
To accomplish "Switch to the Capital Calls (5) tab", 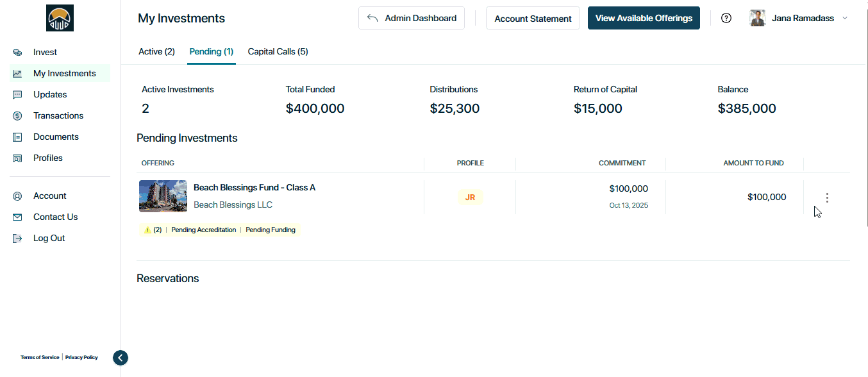I will coord(278,51).
